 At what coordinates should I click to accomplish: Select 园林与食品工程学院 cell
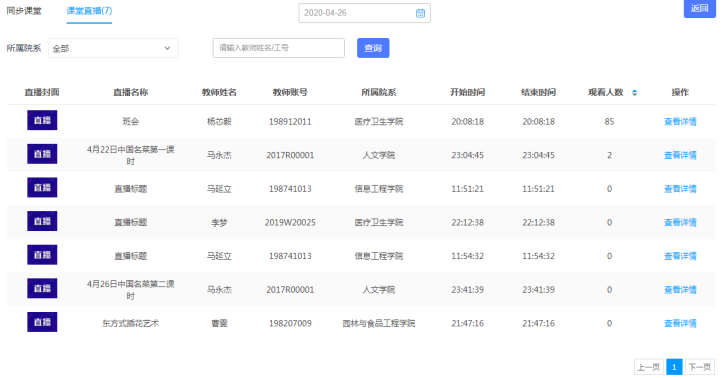tap(379, 324)
